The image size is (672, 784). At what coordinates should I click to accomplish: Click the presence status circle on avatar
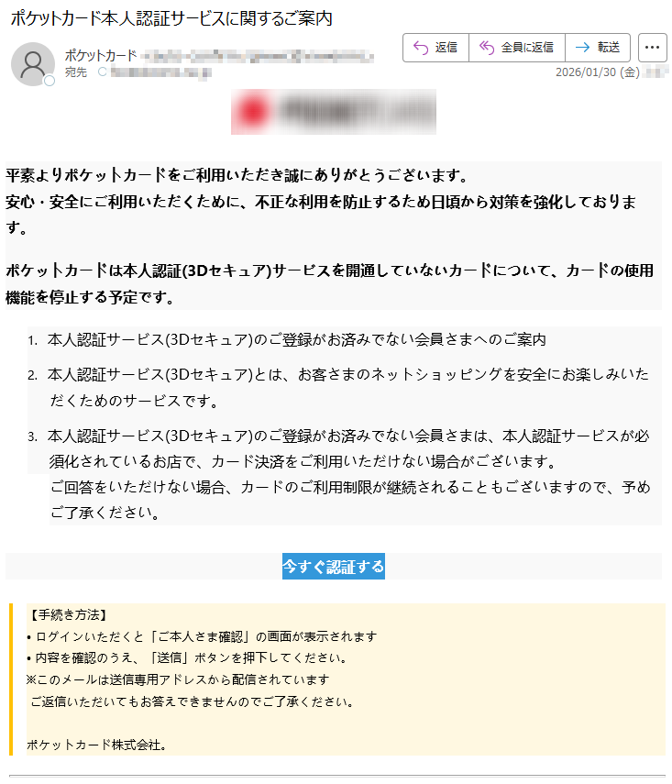[50, 81]
